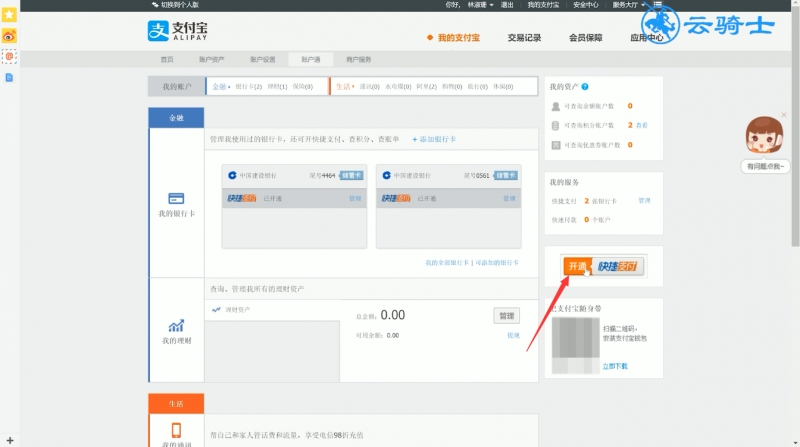Open 安全中心 security center link
The width and height of the screenshot is (800, 447).
[585, 5]
